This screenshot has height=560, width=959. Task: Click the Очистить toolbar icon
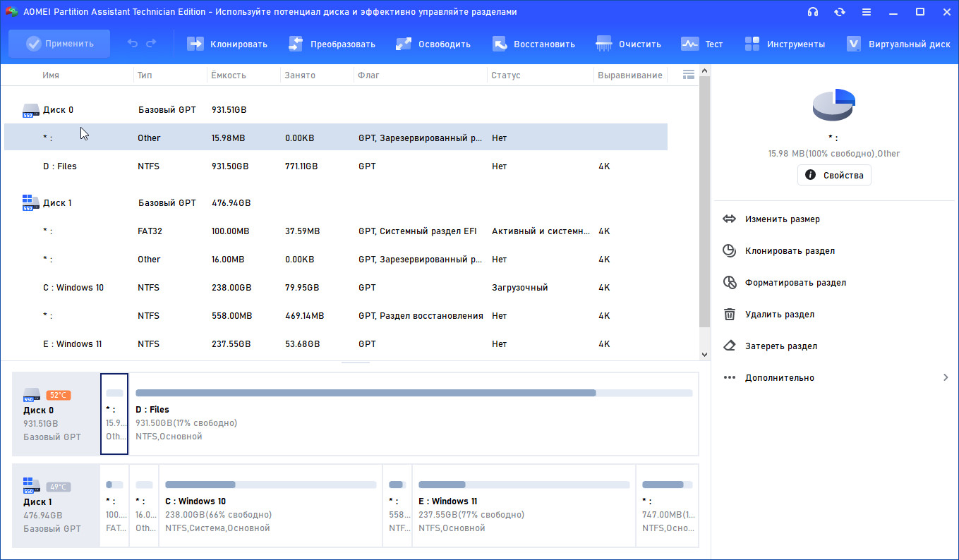click(x=604, y=44)
